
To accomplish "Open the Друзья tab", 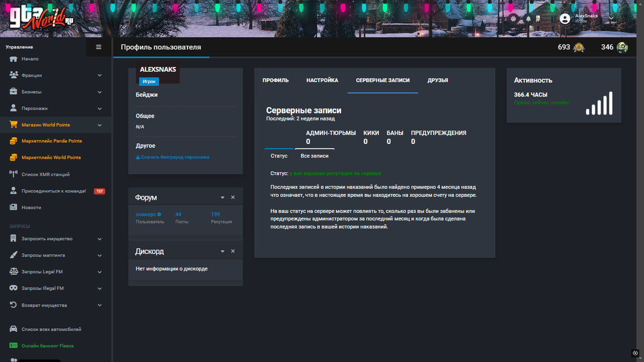I will coord(438,81).
